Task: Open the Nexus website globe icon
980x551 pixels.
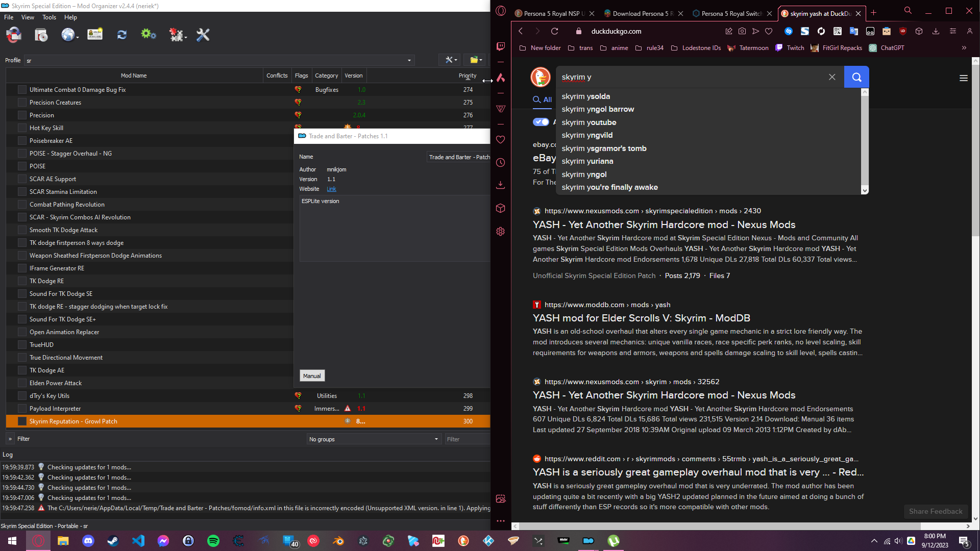Action: coord(68,34)
